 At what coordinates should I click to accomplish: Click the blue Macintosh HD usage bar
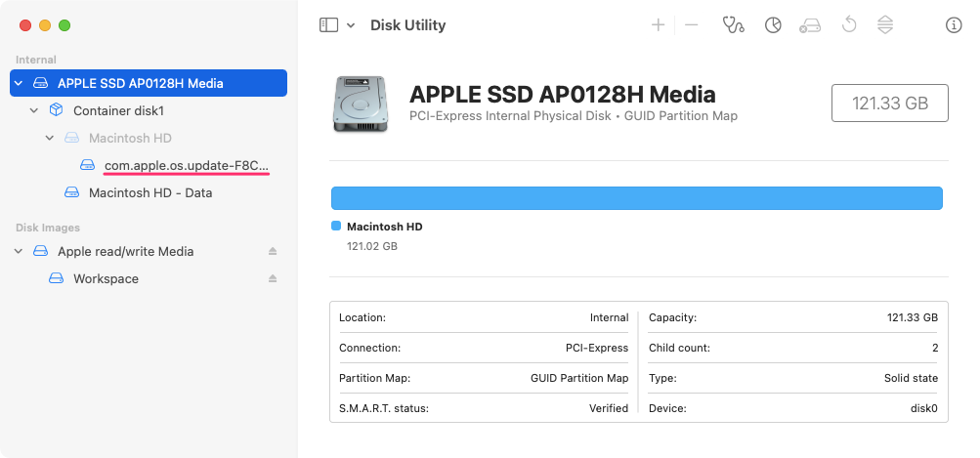(x=636, y=198)
